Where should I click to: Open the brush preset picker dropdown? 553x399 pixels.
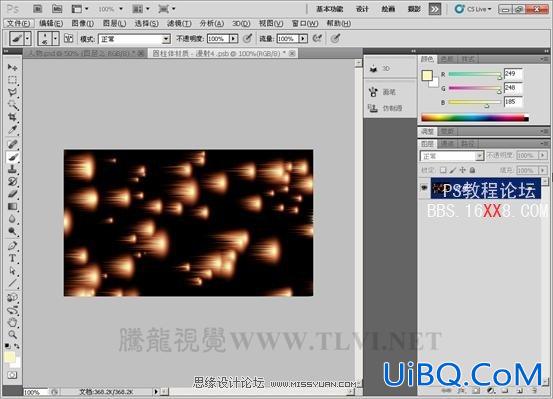point(55,38)
